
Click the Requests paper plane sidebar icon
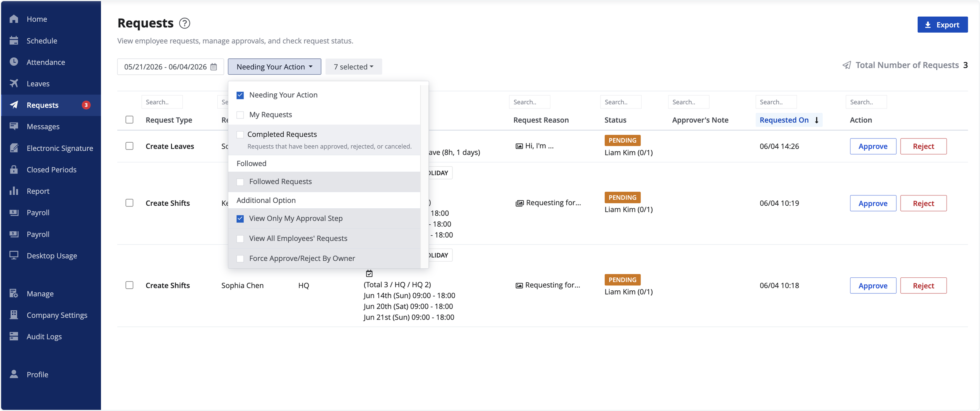[x=14, y=105]
